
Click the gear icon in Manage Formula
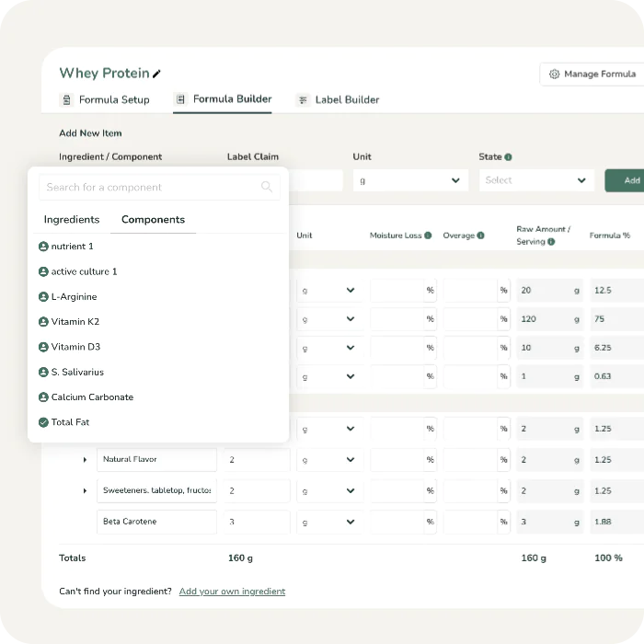click(x=554, y=74)
